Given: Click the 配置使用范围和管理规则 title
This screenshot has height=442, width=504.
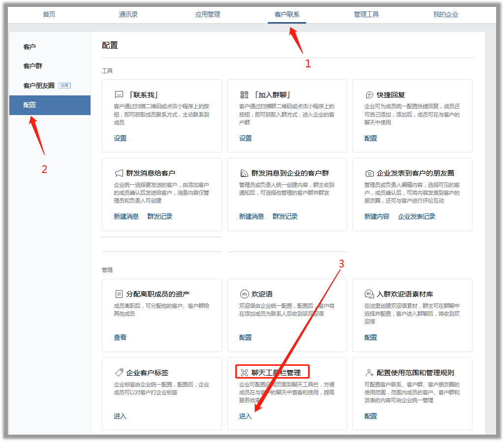Looking at the screenshot, I should coord(415,373).
